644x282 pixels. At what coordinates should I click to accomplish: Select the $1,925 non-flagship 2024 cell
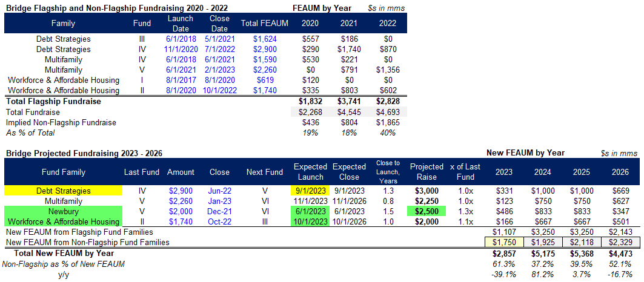pyautogui.click(x=543, y=242)
